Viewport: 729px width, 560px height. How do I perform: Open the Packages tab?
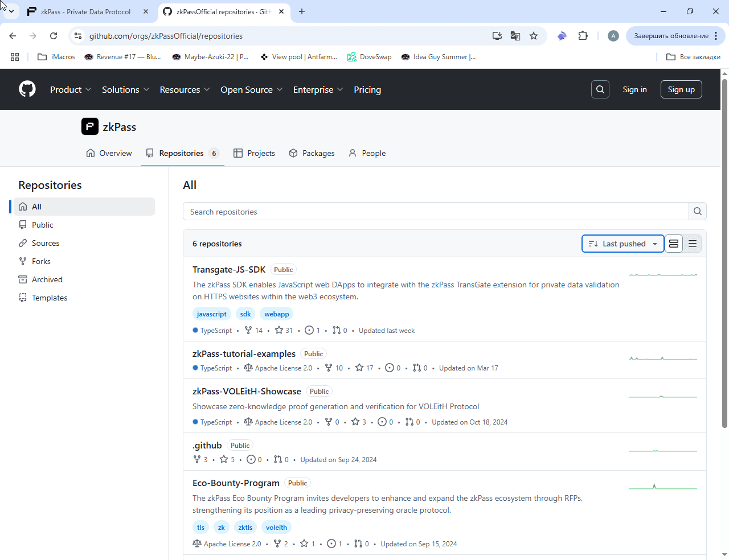[312, 153]
